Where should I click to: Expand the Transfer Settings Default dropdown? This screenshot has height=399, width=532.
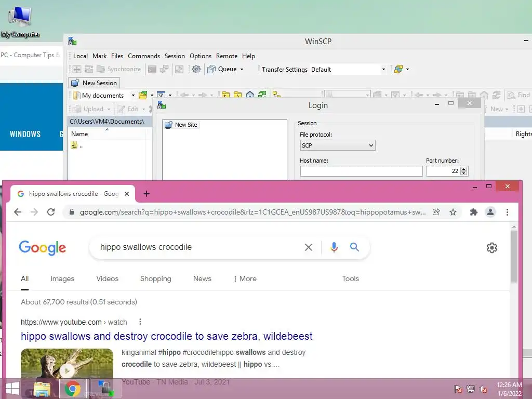[x=383, y=69]
